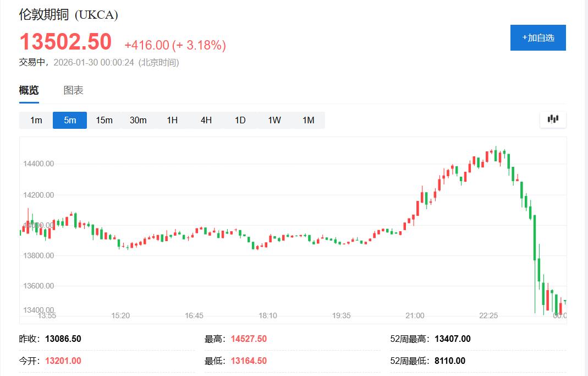The image size is (588, 376).
Task: Choose the 1M monthly interval
Action: (x=308, y=120)
